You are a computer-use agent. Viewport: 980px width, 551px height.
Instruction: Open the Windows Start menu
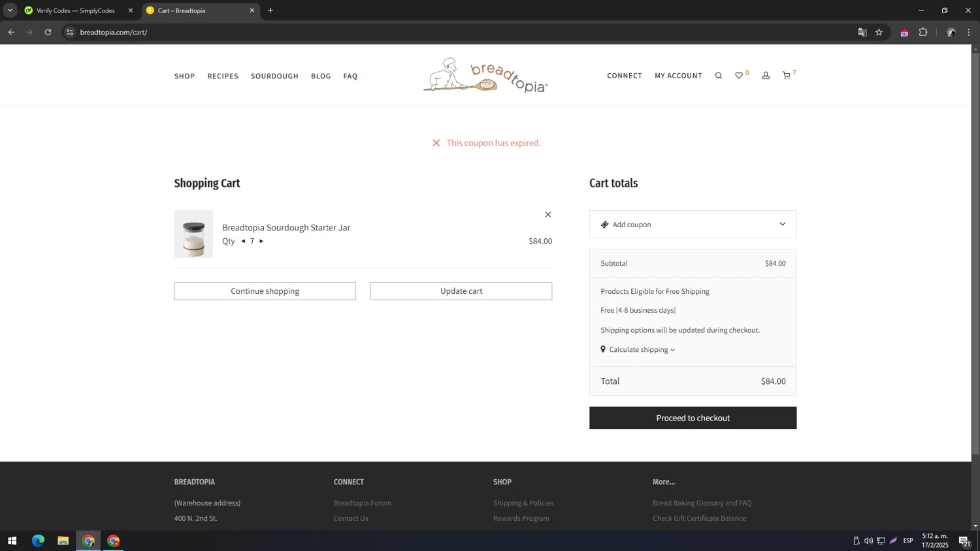tap(12, 541)
